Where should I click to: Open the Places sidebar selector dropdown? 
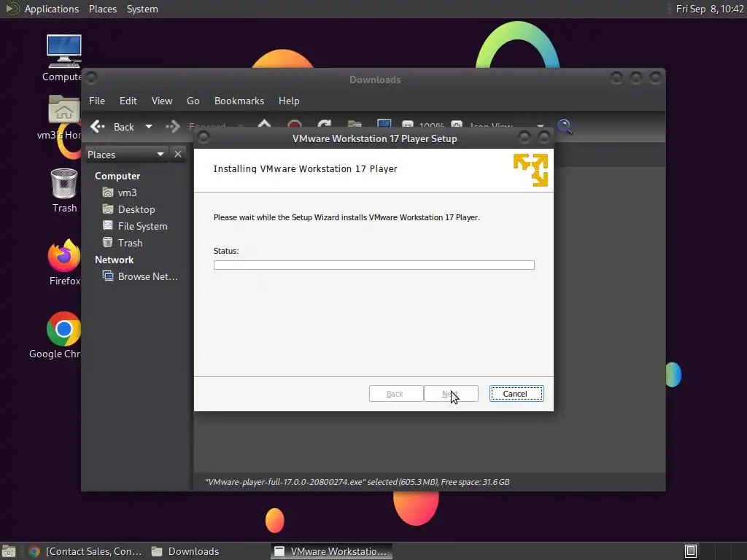[x=125, y=155]
